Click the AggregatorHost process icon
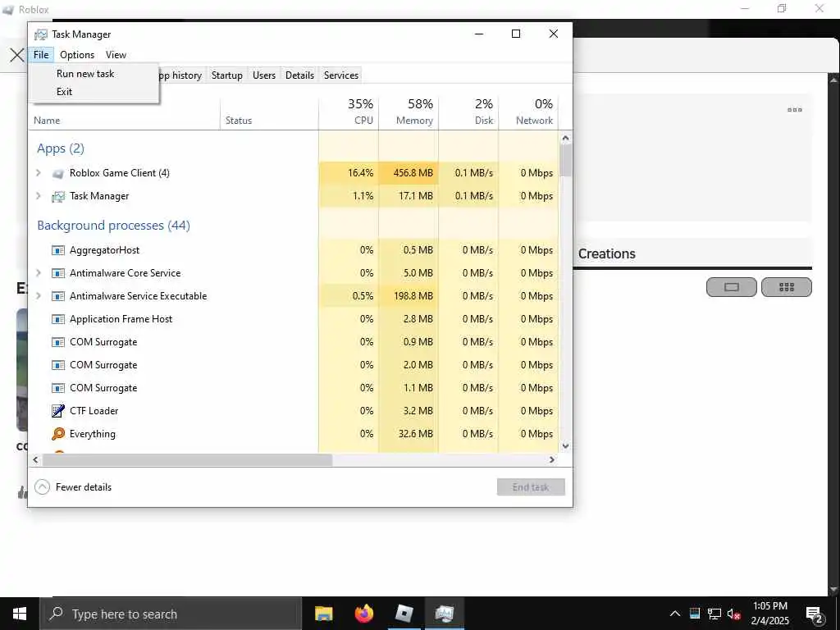This screenshot has width=840, height=630. (x=58, y=250)
